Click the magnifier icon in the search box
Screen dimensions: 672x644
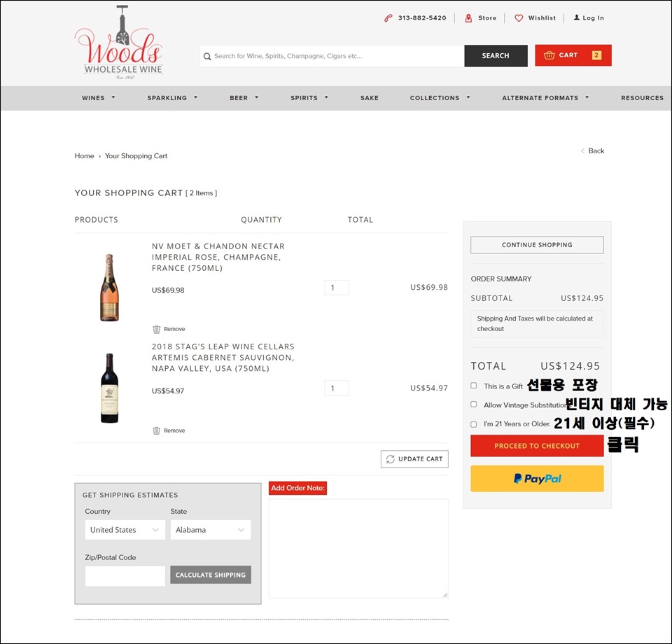(x=207, y=56)
